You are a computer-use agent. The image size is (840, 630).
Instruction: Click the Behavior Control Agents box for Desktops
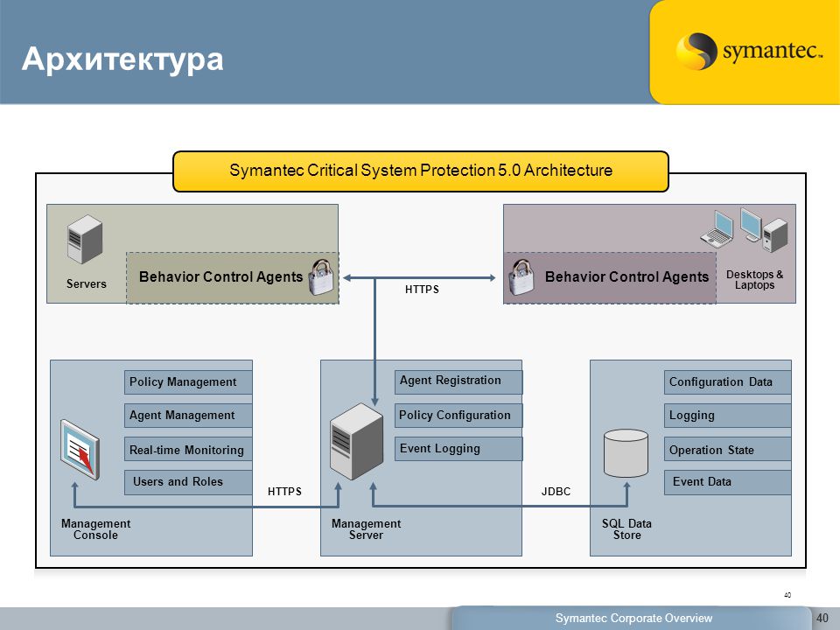610,278
